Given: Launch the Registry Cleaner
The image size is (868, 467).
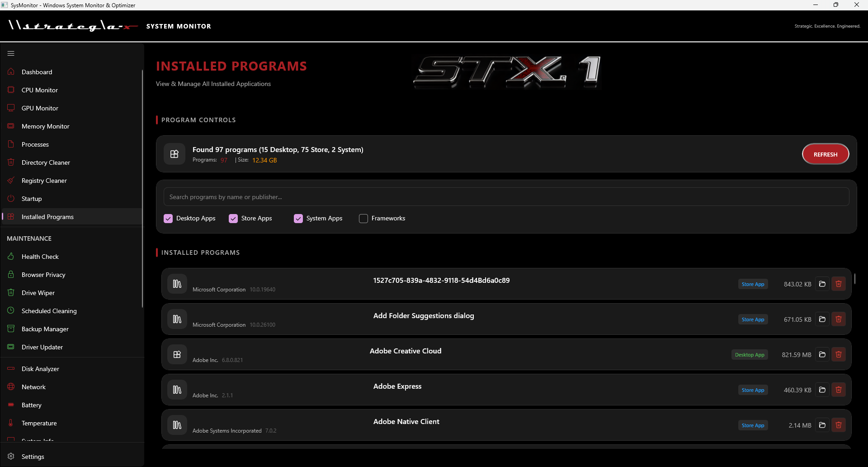Looking at the screenshot, I should (x=11, y=180).
